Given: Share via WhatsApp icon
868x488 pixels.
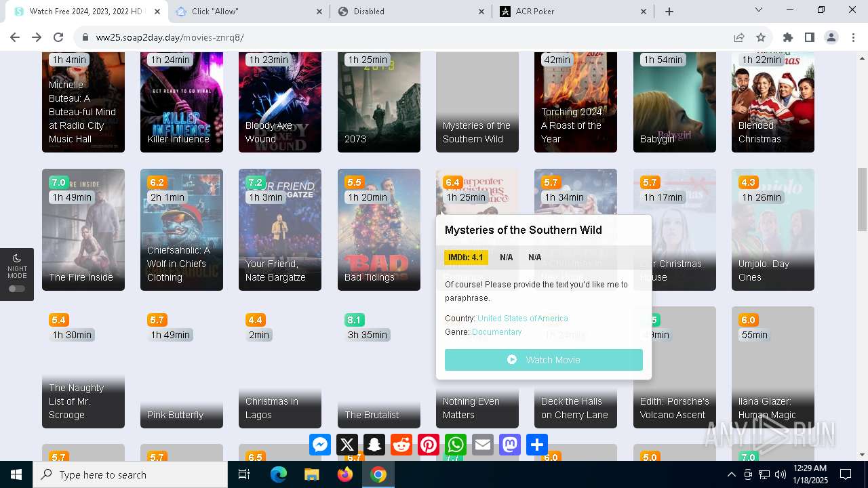Looking at the screenshot, I should [456, 445].
